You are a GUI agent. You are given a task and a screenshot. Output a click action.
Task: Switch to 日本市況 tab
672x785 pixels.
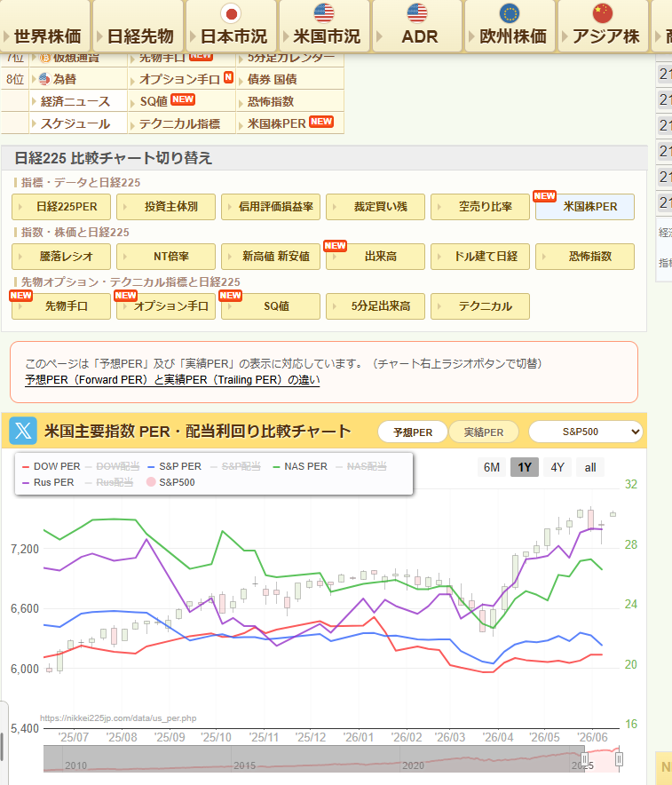231,26
